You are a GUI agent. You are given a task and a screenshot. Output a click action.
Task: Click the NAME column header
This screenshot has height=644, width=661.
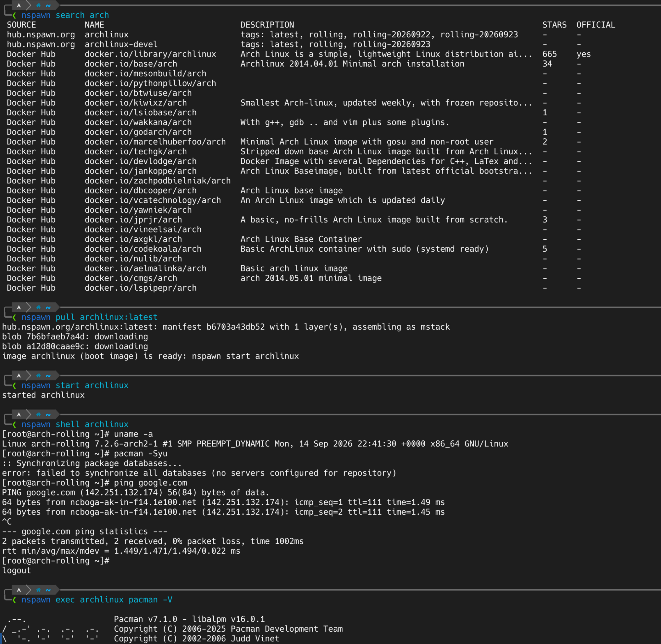[x=94, y=25]
